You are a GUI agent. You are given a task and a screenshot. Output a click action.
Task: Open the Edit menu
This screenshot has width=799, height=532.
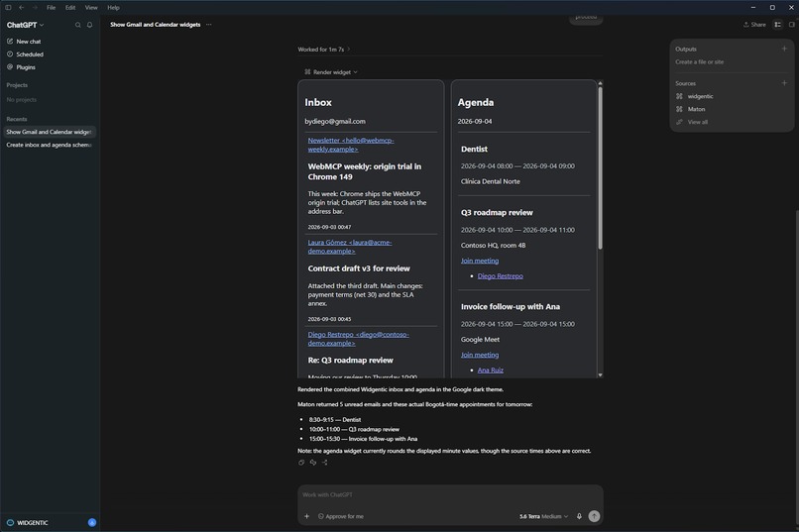70,8
